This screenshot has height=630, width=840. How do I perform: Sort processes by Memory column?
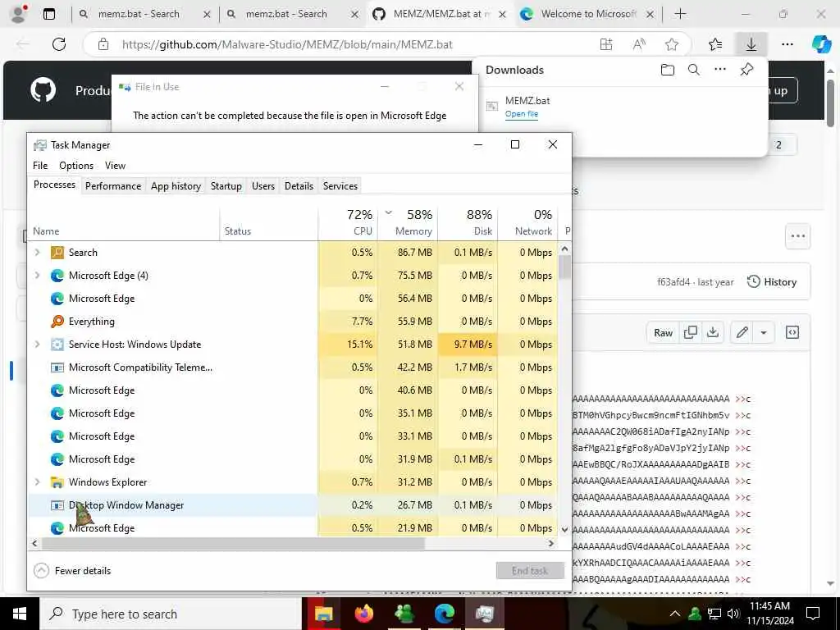409,222
